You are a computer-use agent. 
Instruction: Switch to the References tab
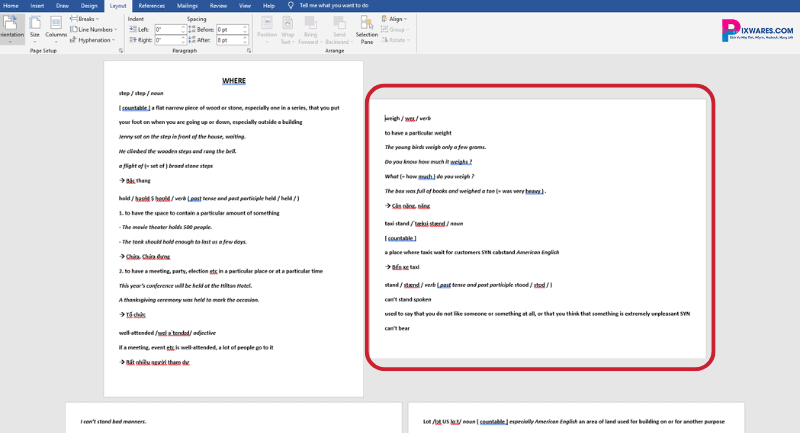coord(152,5)
